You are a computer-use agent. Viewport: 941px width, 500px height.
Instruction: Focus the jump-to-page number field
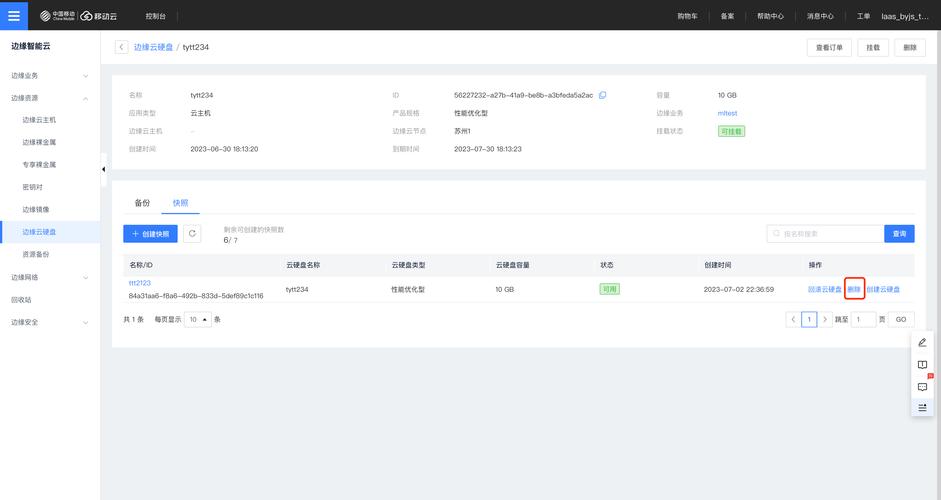pyautogui.click(x=864, y=319)
